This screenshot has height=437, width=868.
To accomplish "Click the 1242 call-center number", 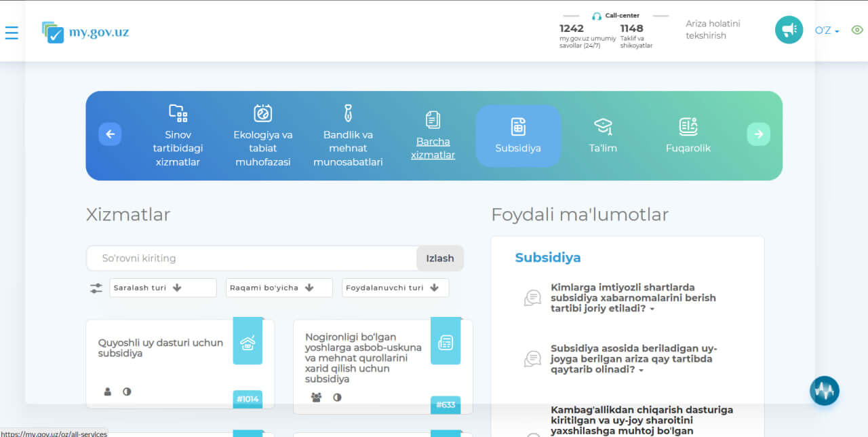I will pos(571,28).
